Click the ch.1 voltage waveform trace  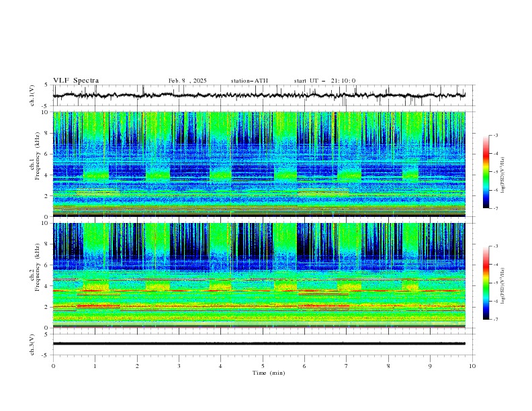point(259,95)
